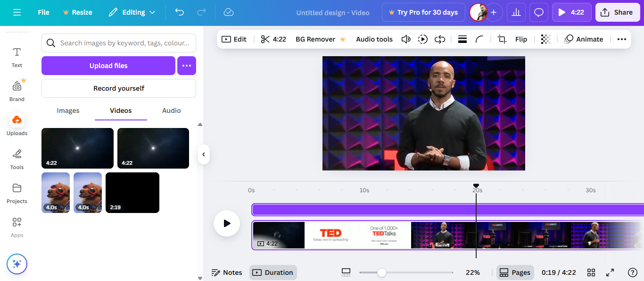This screenshot has height=281, width=644.
Task: Toggle the loop playback icon
Action: click(440, 39)
